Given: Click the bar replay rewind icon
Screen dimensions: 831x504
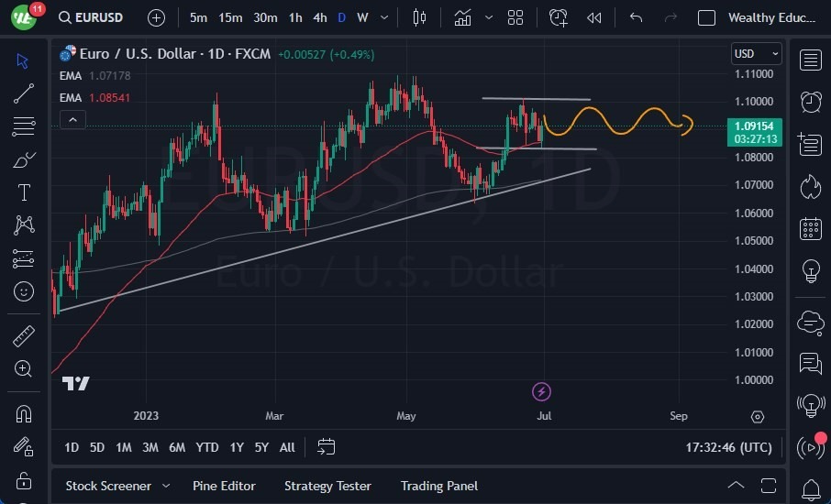Looking at the screenshot, I should click(x=594, y=17).
